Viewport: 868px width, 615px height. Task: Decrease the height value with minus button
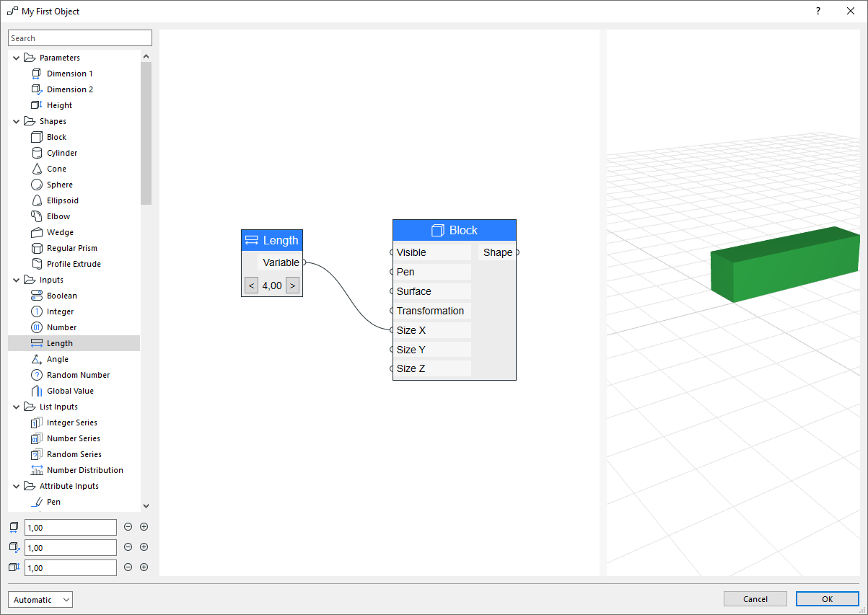128,567
